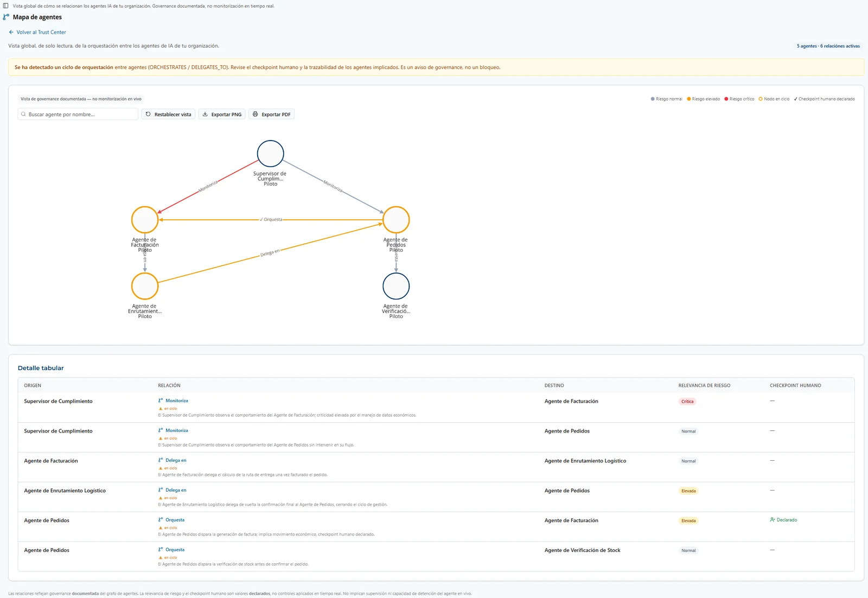Viewport: 868px width, 598px height.
Task: Click the Delega en label on the diagonal edge
Action: click(270, 253)
